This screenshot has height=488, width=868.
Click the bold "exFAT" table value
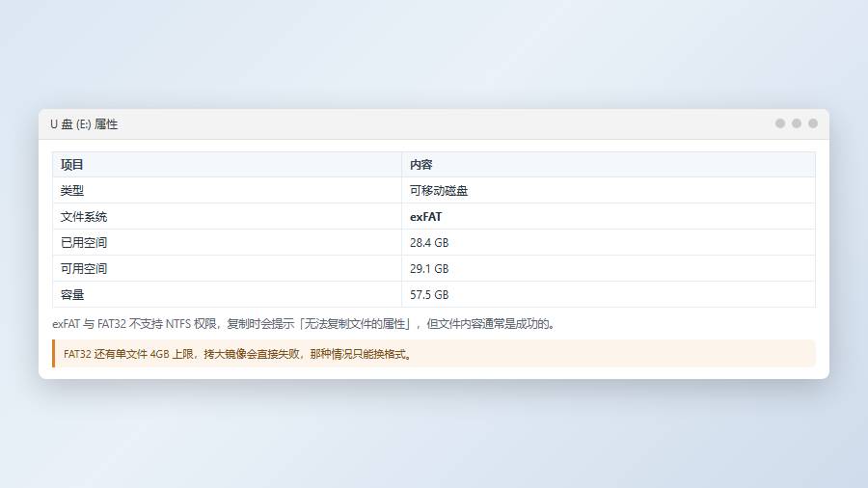425,216
